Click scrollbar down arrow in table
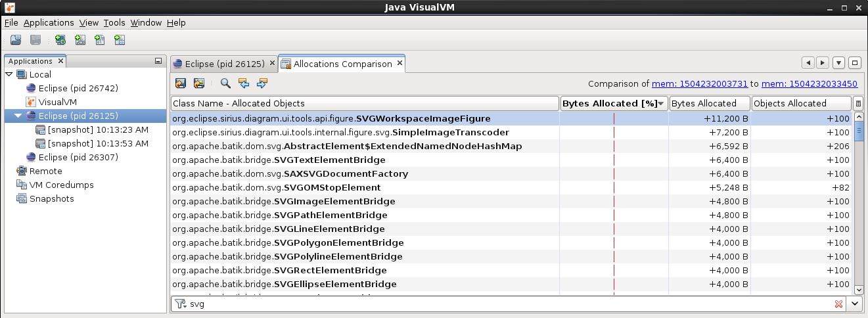Screen dimensions: 868x318 (x=858, y=288)
